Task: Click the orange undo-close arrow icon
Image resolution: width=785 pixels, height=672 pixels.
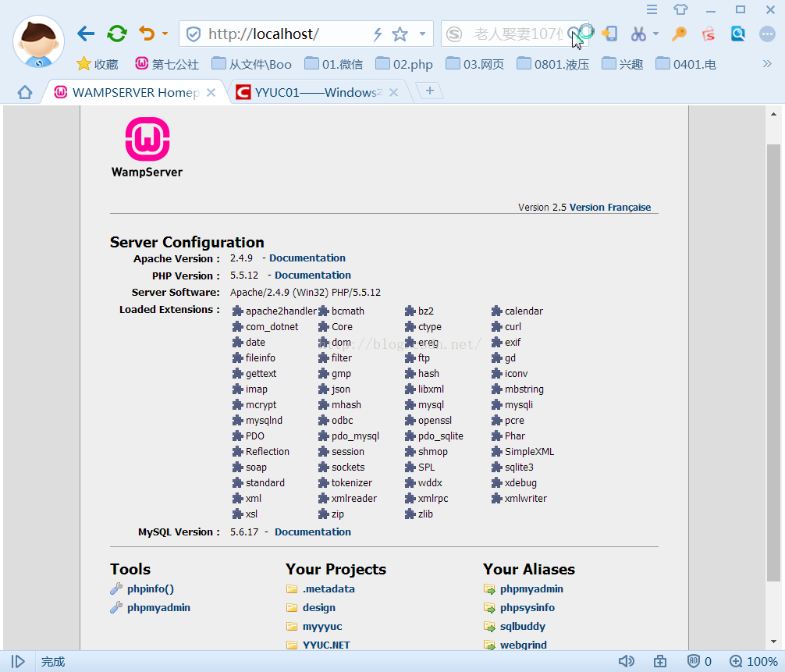Action: coord(147,34)
